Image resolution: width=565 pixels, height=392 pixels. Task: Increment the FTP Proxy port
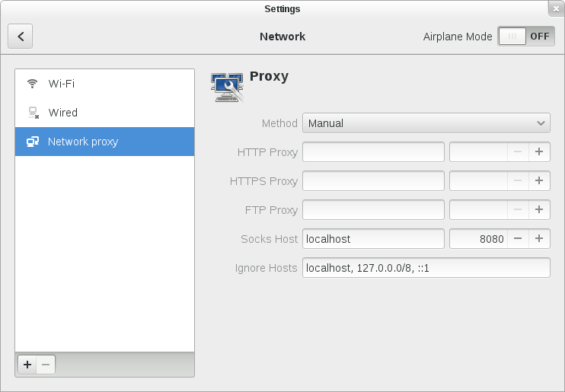(x=539, y=210)
